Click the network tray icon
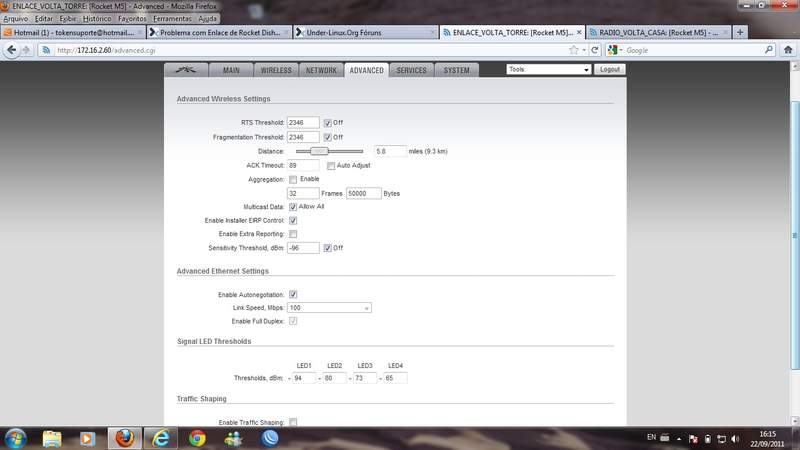800x450 pixels. 721,439
